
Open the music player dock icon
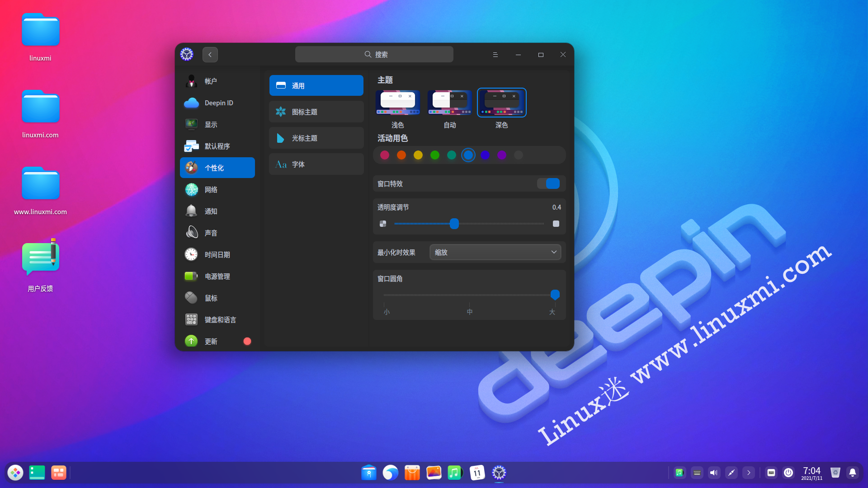click(456, 473)
